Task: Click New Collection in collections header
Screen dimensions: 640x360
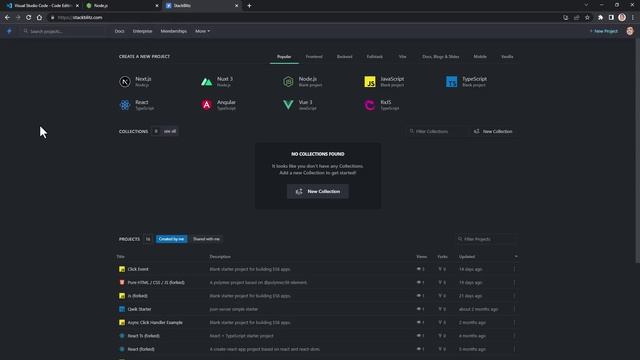Action: click(493, 131)
